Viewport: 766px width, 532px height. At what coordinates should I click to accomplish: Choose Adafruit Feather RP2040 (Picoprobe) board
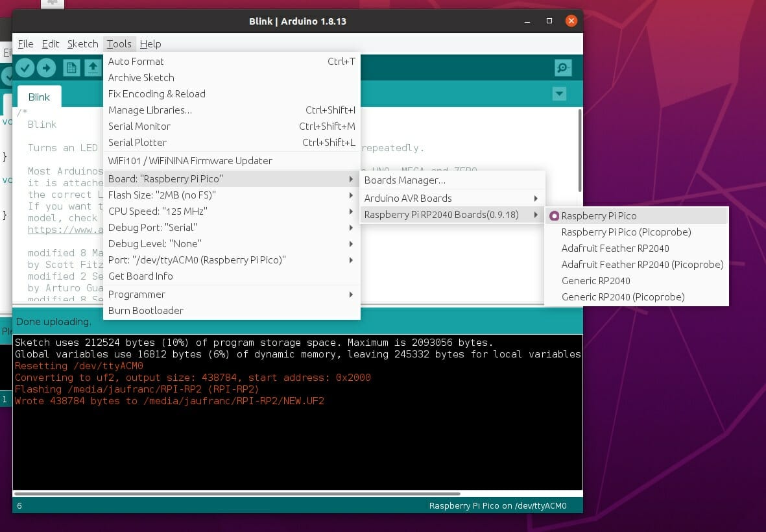(636, 264)
